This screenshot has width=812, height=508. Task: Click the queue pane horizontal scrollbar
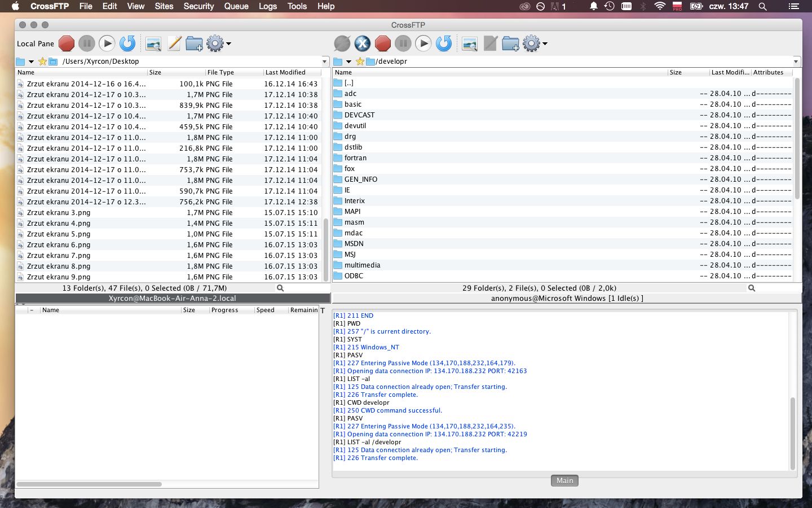pyautogui.click(x=89, y=484)
